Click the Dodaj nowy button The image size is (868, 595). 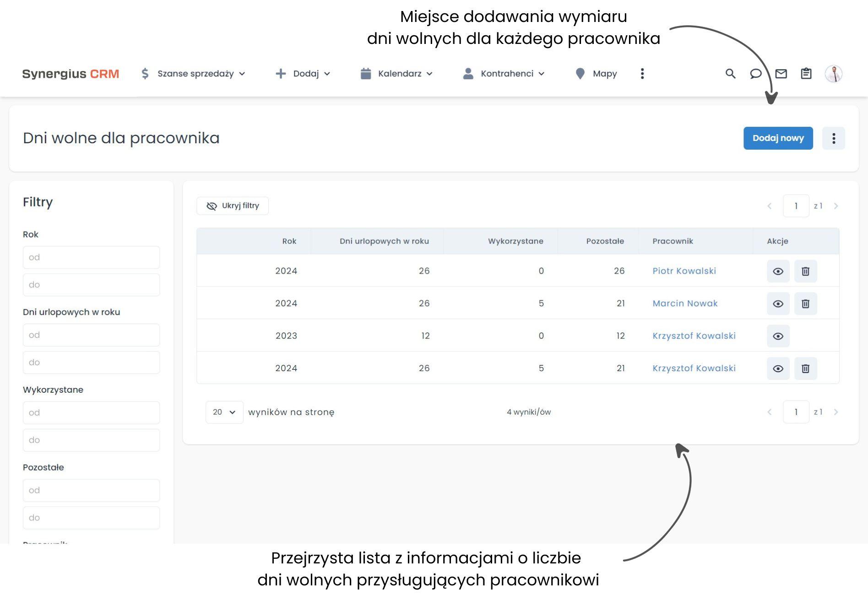click(x=778, y=138)
